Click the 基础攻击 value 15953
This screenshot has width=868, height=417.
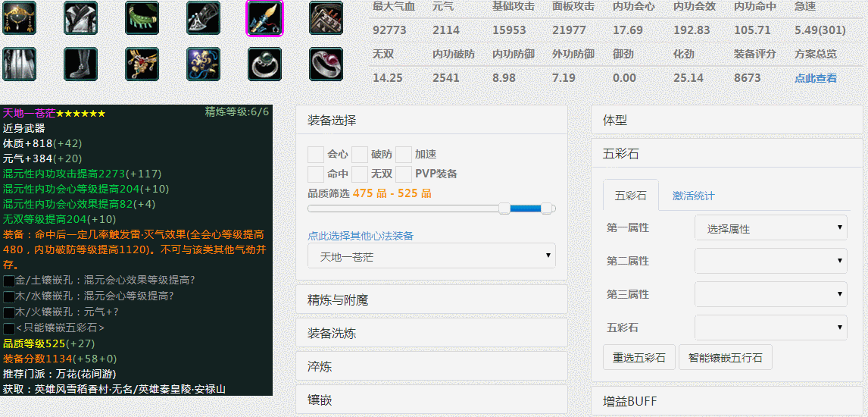pyautogui.click(x=509, y=30)
